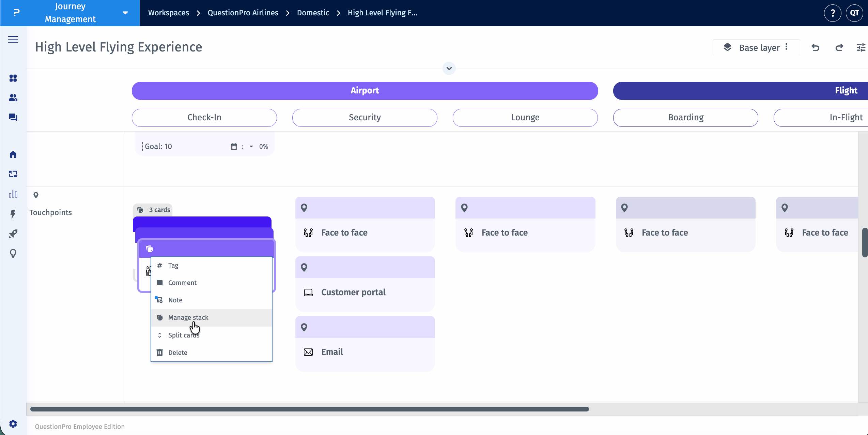Image resolution: width=868 pixels, height=435 pixels.
Task: Open the team members icon in sidebar
Action: click(x=13, y=98)
